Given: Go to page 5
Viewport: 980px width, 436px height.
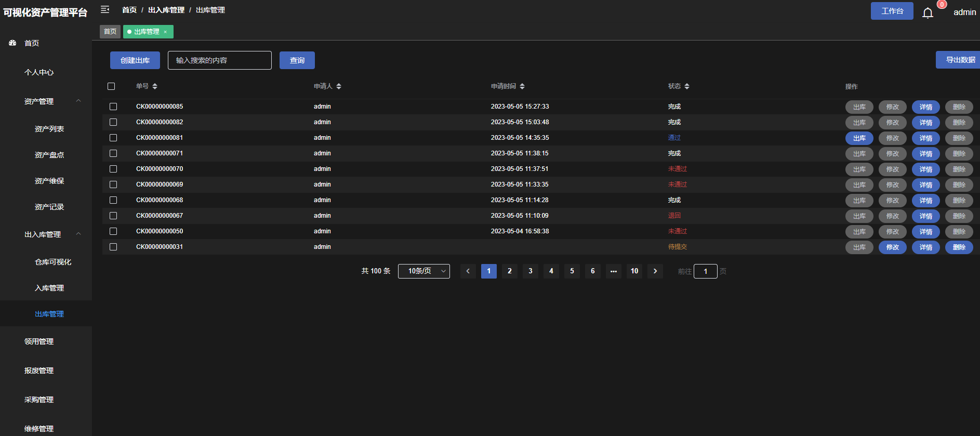Looking at the screenshot, I should (x=572, y=271).
